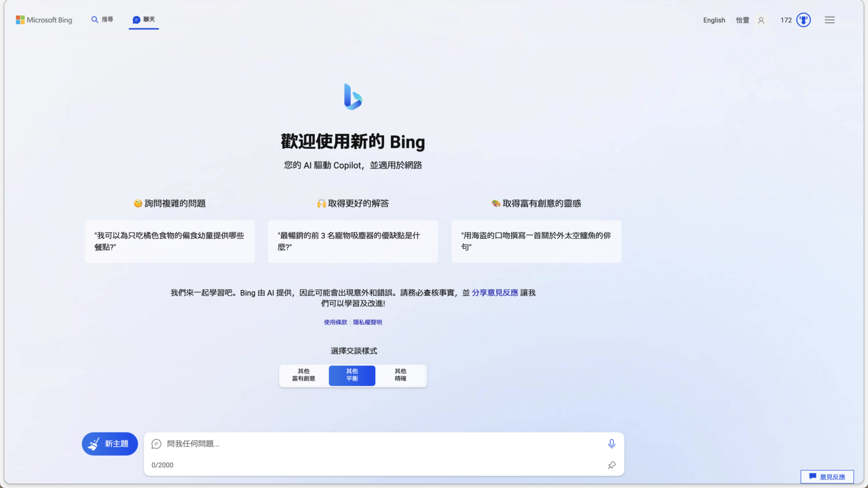Click the Bing 'b' logo above the welcome text
This screenshot has height=488, width=868.
click(352, 96)
